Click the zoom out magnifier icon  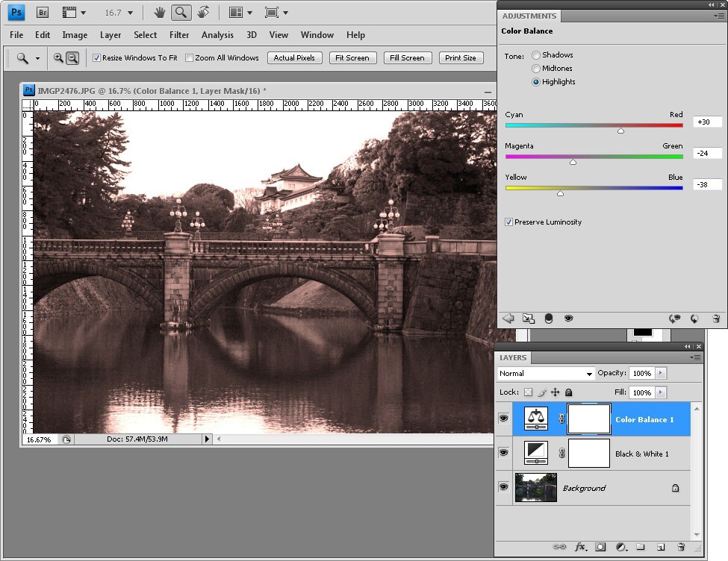[x=72, y=58]
